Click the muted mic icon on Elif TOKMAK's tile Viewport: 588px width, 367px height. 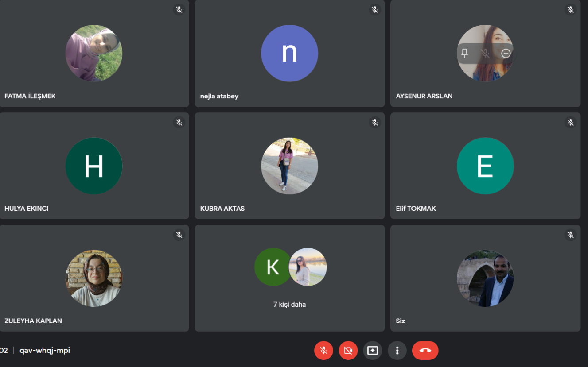[570, 123]
